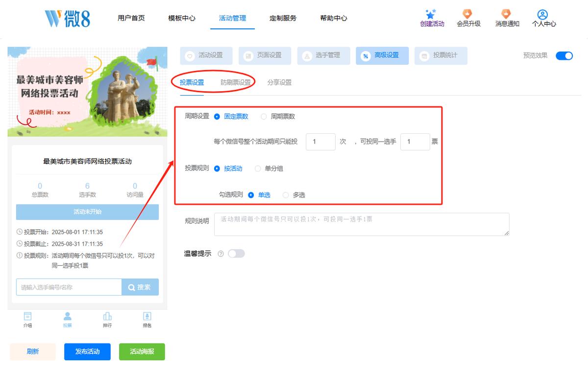The image size is (588, 375).
Task: Open 消息通知 icon
Action: click(x=506, y=14)
